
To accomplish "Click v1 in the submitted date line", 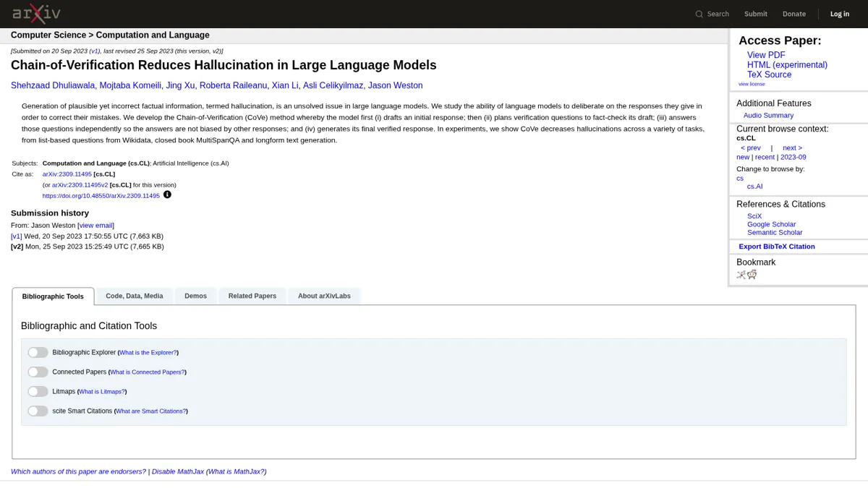I will coord(95,51).
